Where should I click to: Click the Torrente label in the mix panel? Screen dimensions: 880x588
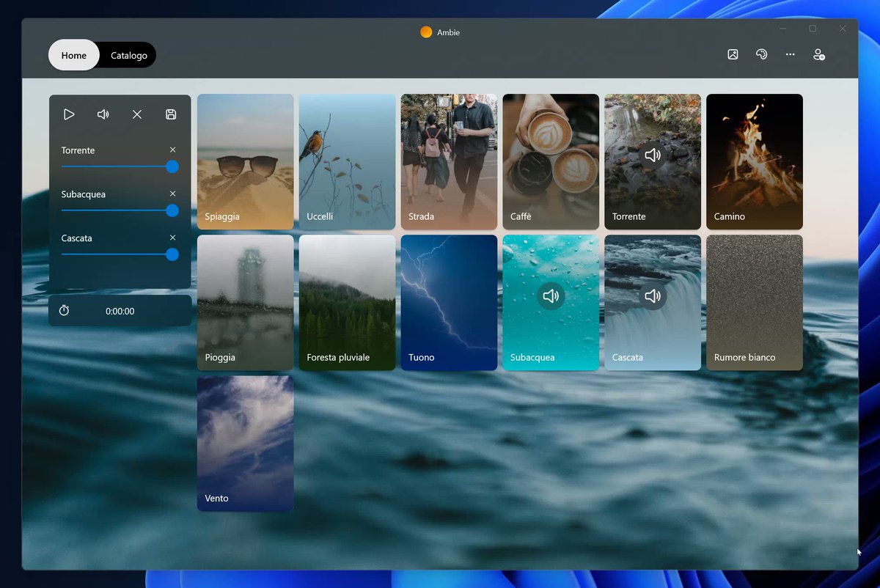(78, 150)
